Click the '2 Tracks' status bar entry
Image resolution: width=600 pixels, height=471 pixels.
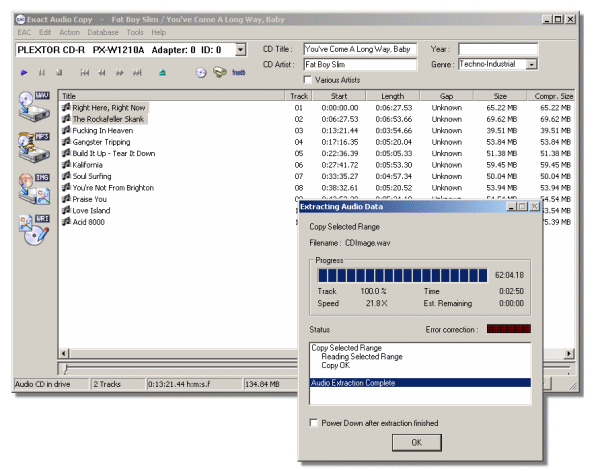point(118,384)
